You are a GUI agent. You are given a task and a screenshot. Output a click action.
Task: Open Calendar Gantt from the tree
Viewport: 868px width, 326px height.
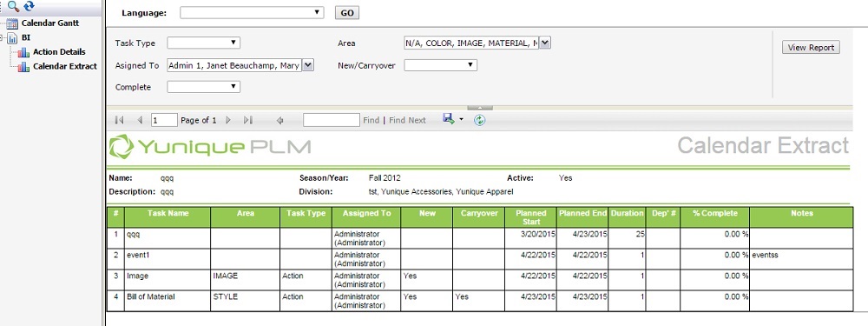pyautogui.click(x=49, y=23)
